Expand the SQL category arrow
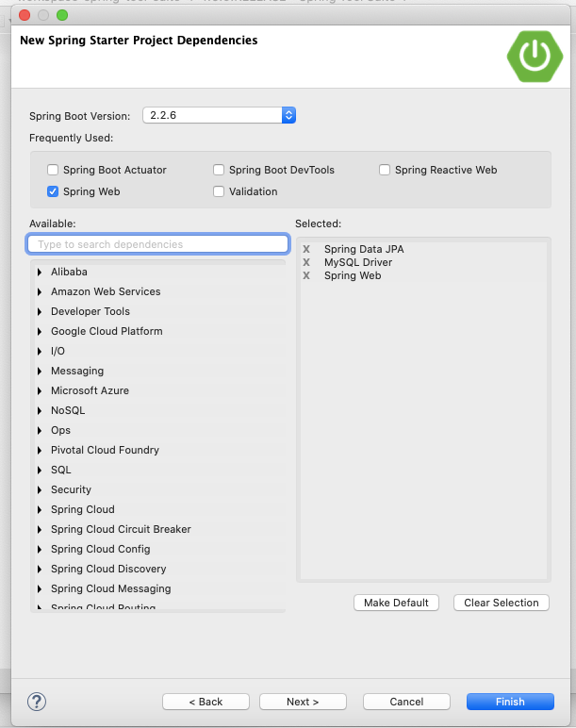The height and width of the screenshot is (728, 576). 40,471
